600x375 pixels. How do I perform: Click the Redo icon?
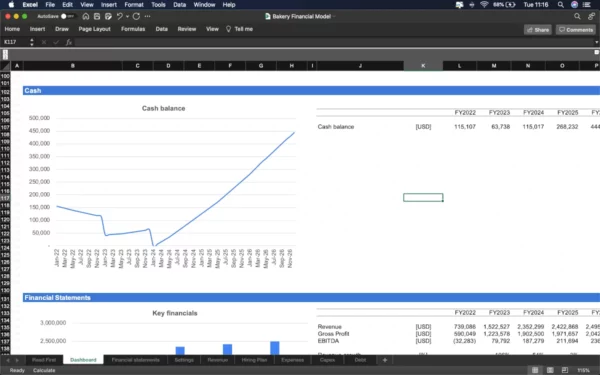click(136, 16)
